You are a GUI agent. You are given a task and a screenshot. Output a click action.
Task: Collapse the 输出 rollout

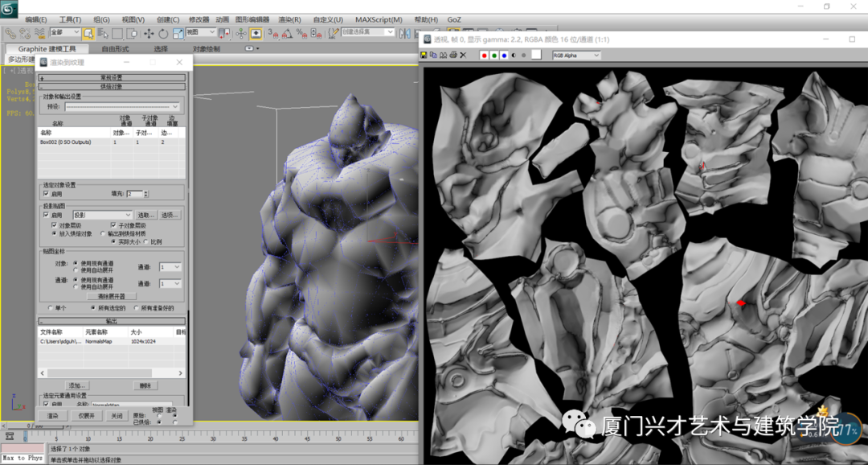click(112, 321)
